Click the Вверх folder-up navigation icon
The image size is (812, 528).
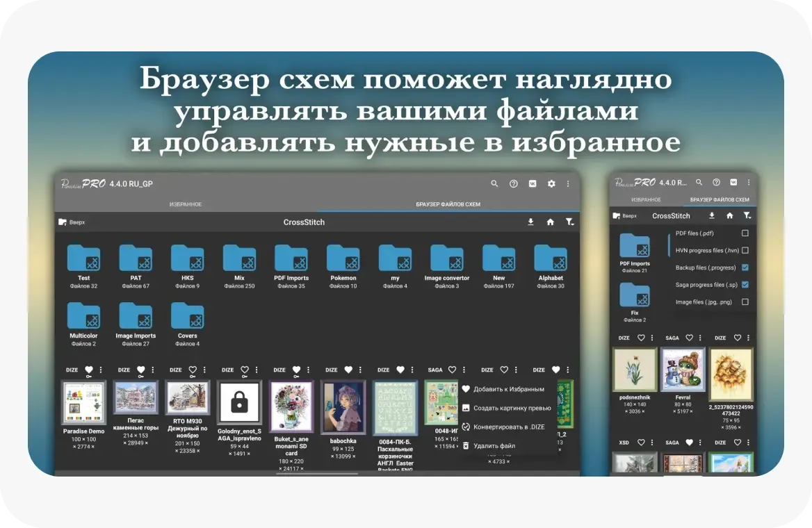tap(63, 222)
